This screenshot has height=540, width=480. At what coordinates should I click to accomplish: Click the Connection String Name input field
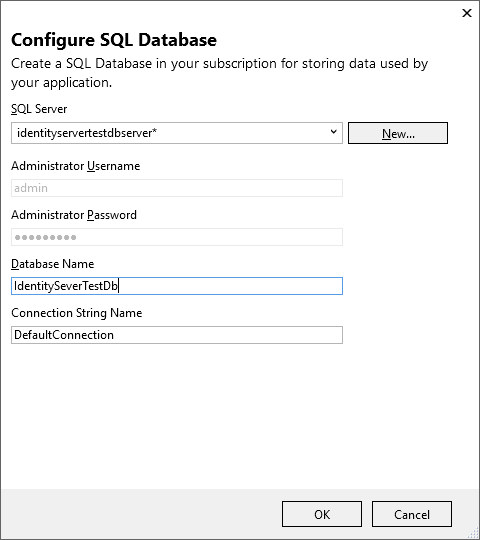[x=177, y=335]
